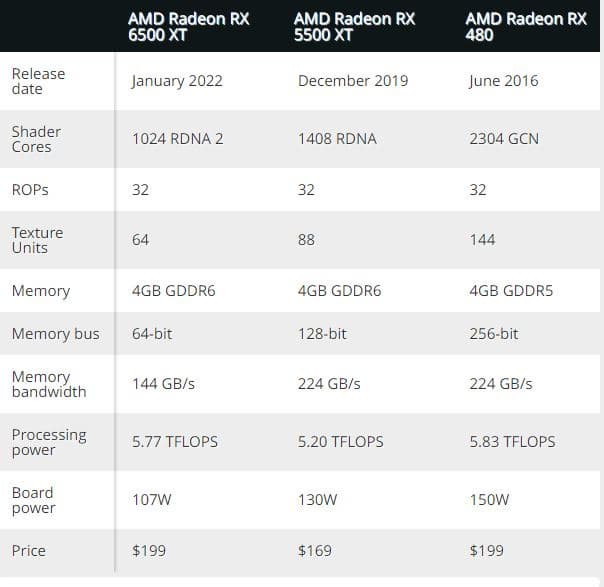Select the Release date row label
Screen dimensions: 604x587
tap(38, 81)
